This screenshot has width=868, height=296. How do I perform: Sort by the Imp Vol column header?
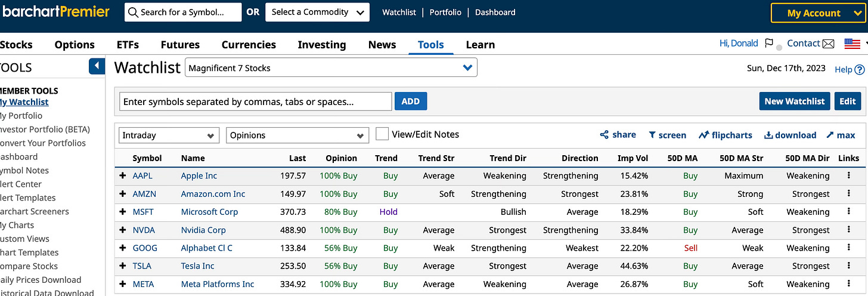point(633,158)
